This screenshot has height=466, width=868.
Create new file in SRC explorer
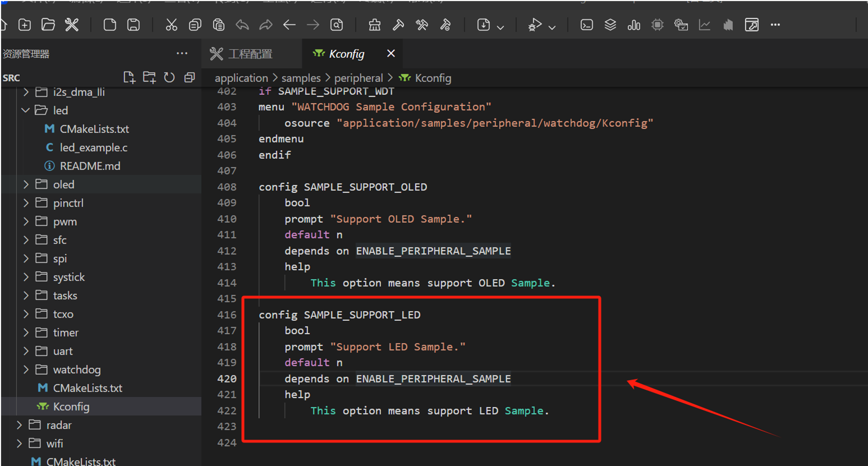click(129, 77)
